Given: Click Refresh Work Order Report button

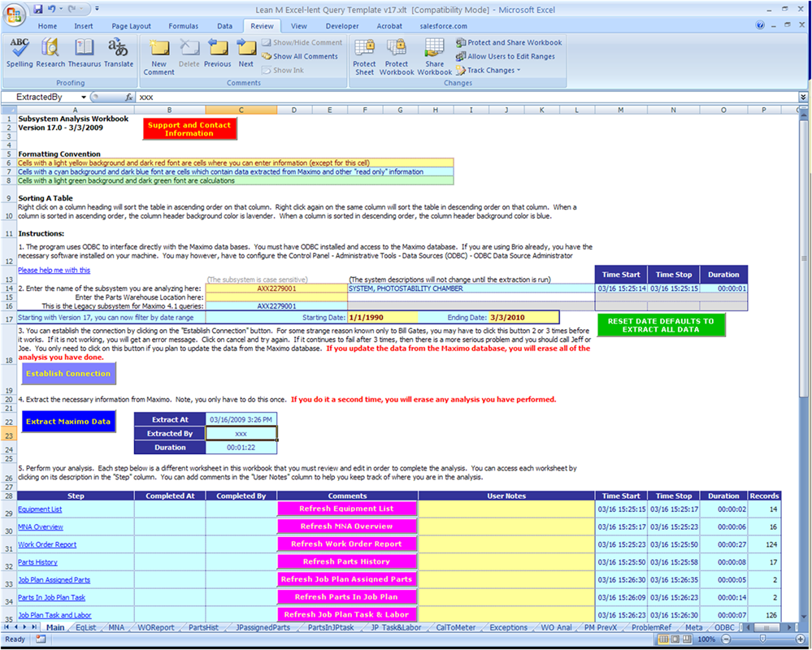Looking at the screenshot, I should [x=347, y=544].
